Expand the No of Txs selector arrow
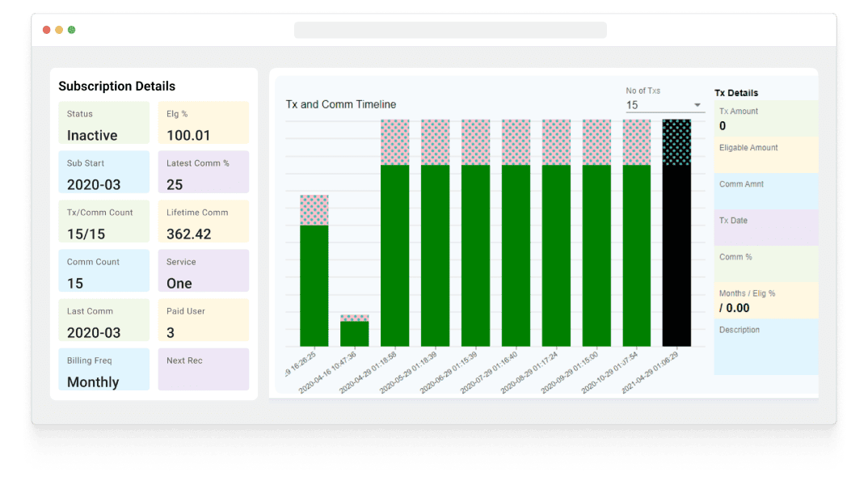The image size is (868, 489). tap(695, 105)
